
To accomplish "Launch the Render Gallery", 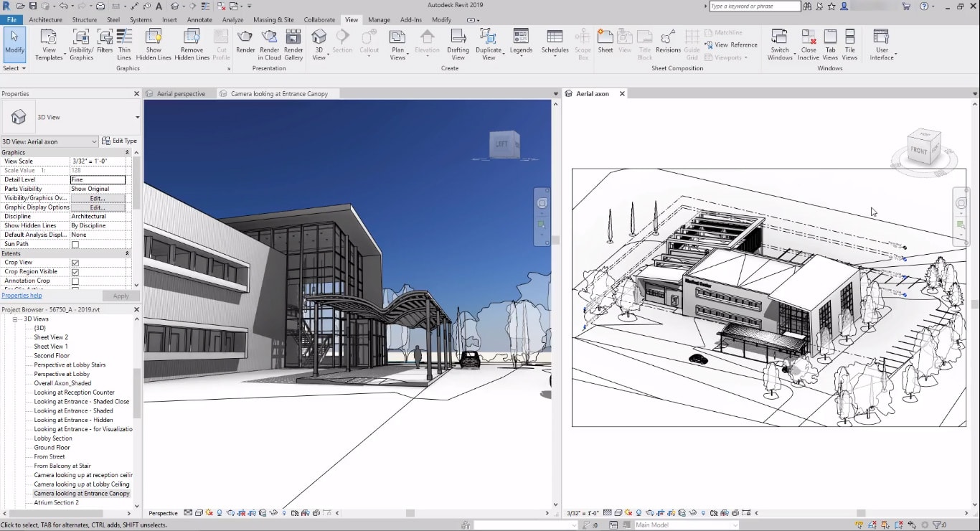I will point(293,43).
